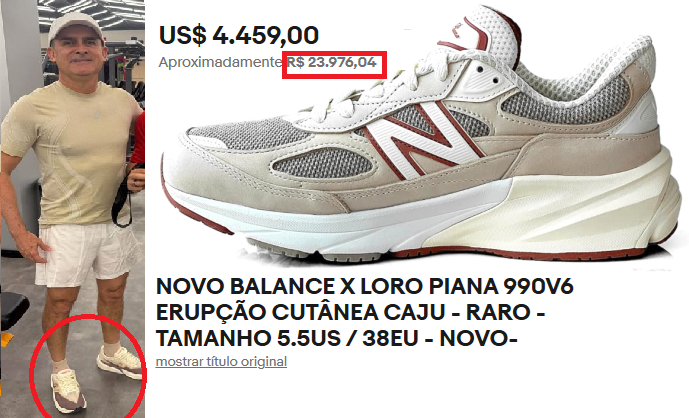Select the R$ 23.976,04 converted price
Viewport: 689px width, 418px height.
coord(332,62)
